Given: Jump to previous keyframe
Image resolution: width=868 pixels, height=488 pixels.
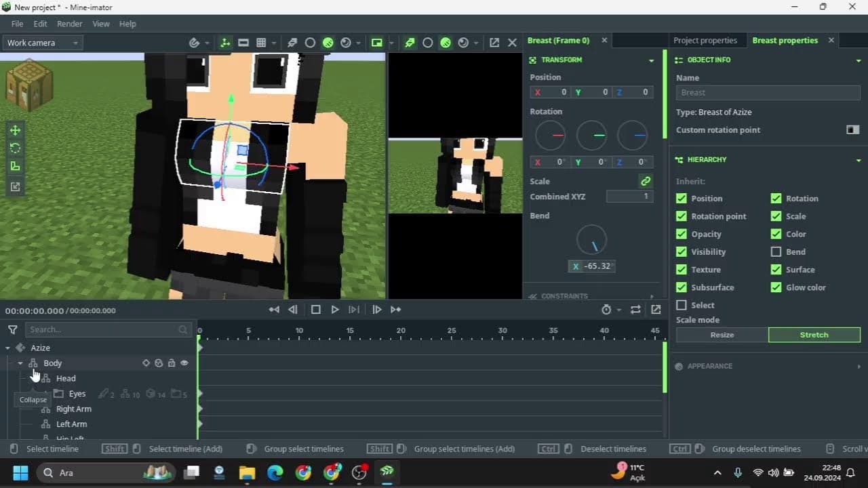Looking at the screenshot, I should 274,310.
